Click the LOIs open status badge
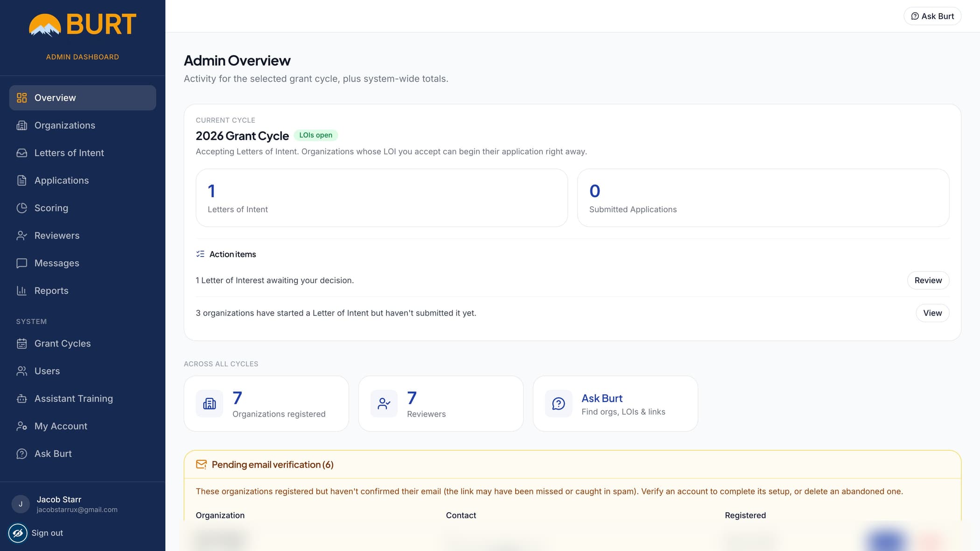 [x=316, y=135]
